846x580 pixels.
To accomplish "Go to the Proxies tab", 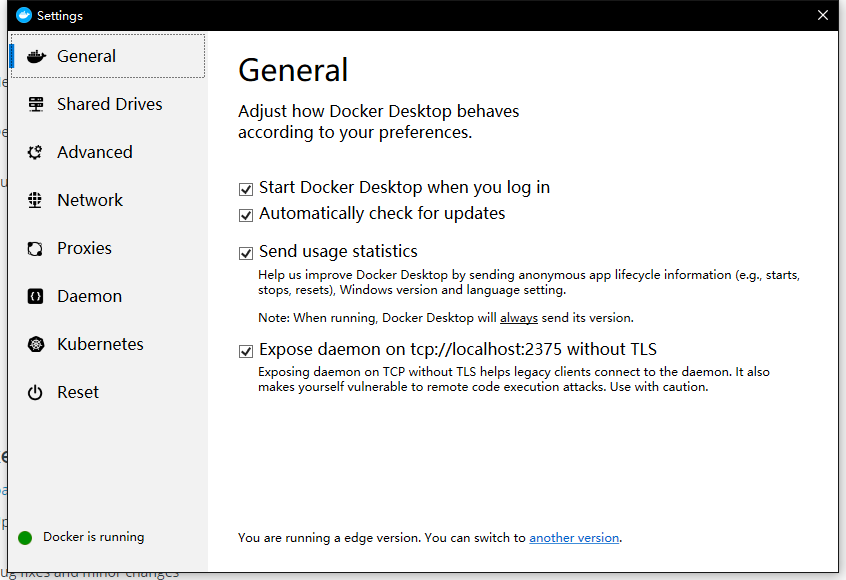I will pos(108,248).
